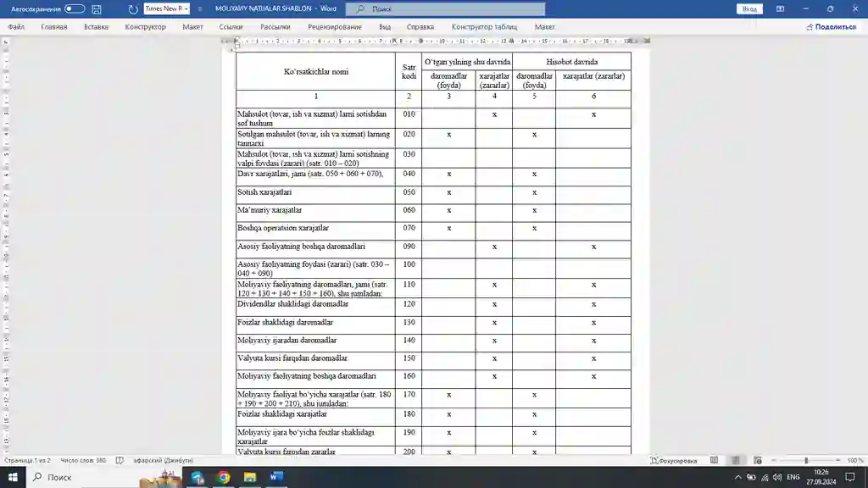Adjust the zoom slider handle

(807, 460)
